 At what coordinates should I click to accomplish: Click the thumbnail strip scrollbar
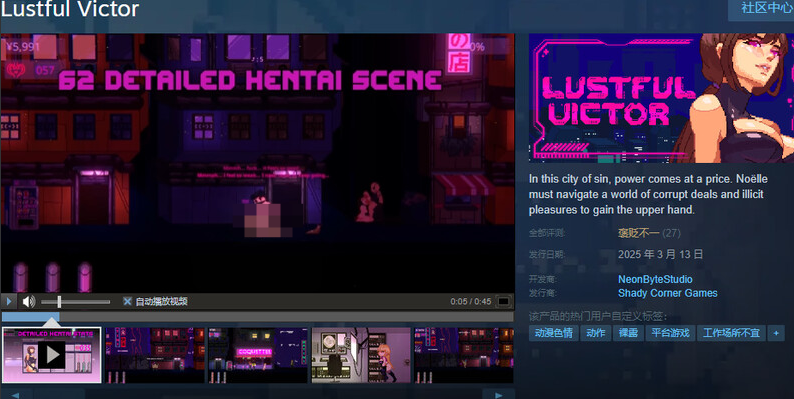[x=258, y=317]
